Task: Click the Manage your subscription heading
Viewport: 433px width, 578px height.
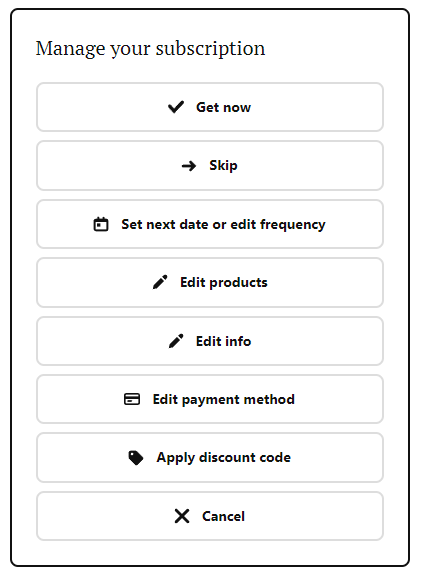Action: 150,49
